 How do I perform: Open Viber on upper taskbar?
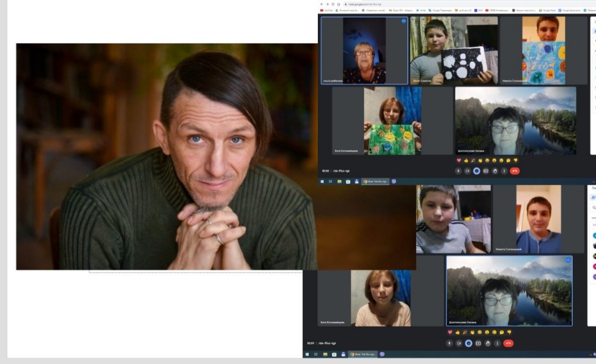(x=394, y=181)
